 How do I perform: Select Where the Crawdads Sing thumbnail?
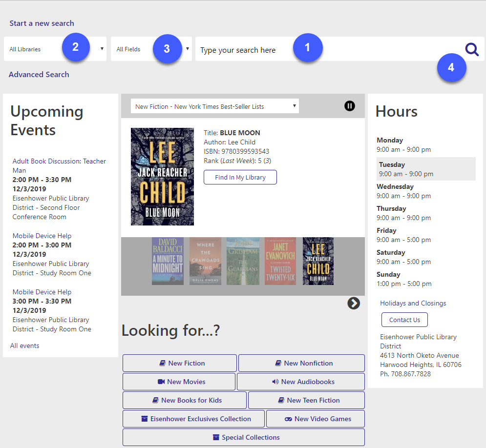pyautogui.click(x=205, y=261)
